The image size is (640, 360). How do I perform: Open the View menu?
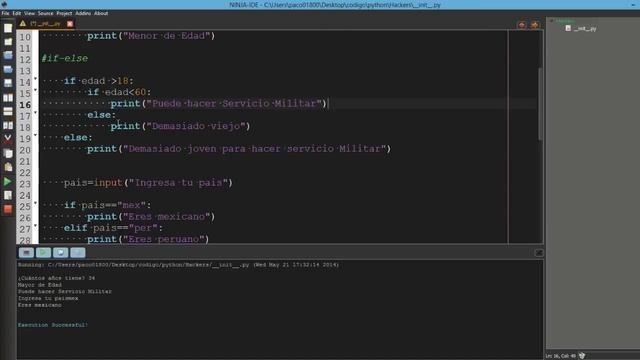tap(29, 13)
